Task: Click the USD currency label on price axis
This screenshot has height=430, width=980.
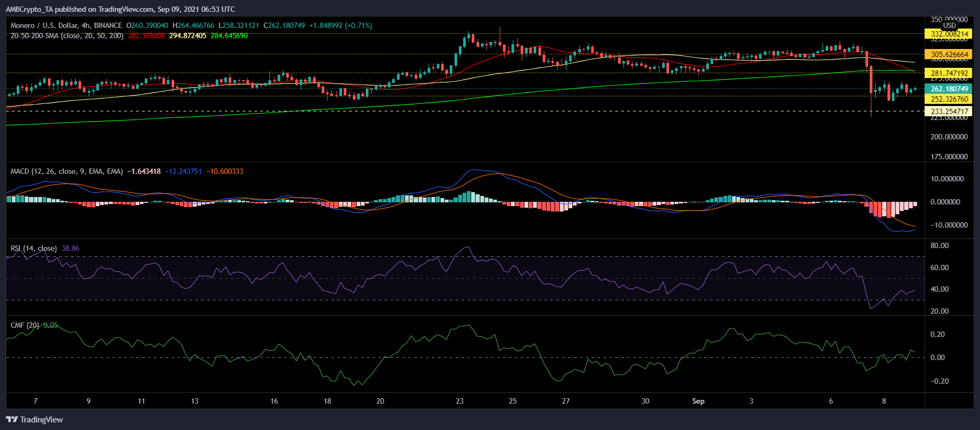Action: click(x=949, y=25)
